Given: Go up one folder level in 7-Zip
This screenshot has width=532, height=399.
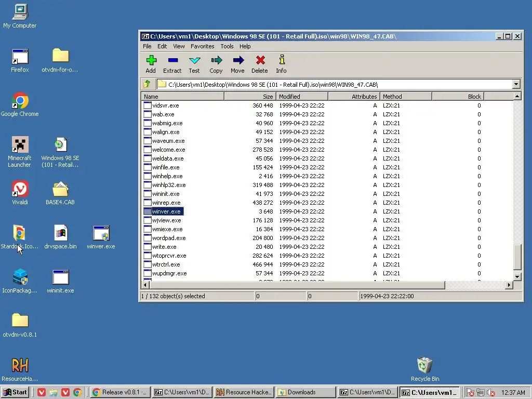Looking at the screenshot, I should 147,84.
